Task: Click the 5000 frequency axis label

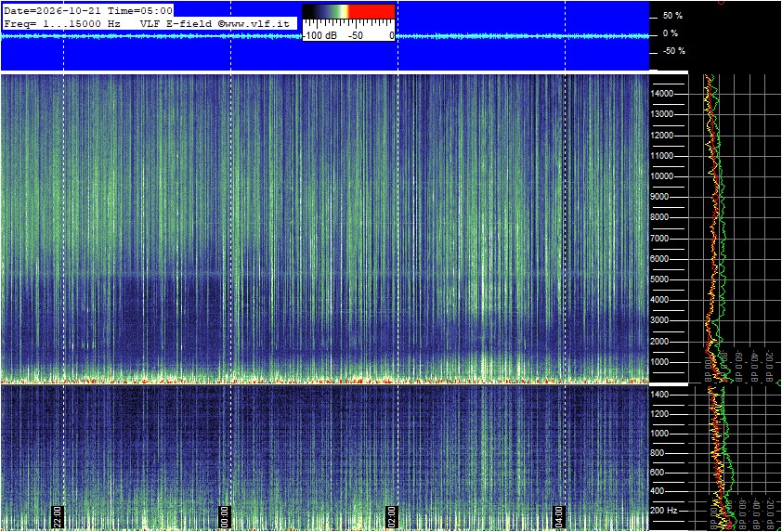Action: 659,279
